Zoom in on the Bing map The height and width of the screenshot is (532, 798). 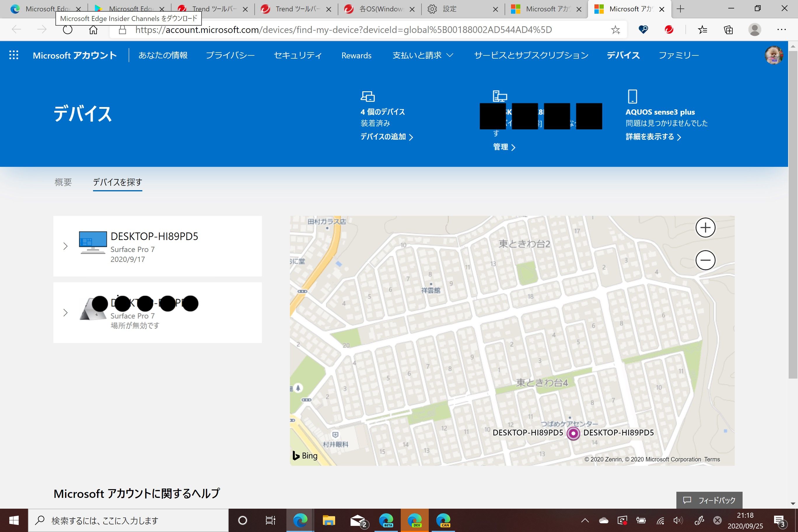point(705,227)
